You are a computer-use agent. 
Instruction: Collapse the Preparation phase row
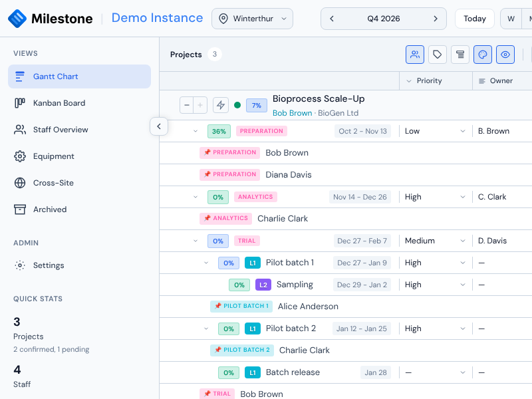(x=196, y=131)
